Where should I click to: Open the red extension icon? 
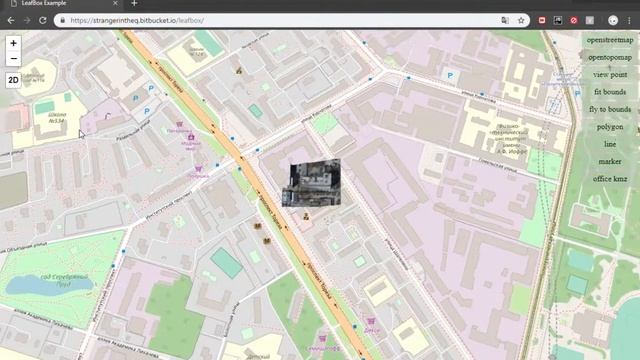[542, 20]
